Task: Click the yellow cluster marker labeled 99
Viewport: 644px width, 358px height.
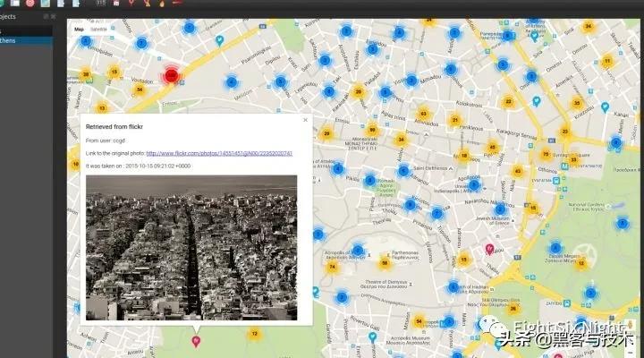Action: point(372,131)
